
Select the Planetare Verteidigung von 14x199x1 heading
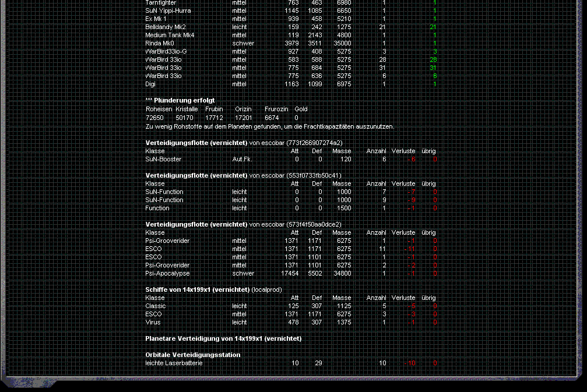pos(223,338)
